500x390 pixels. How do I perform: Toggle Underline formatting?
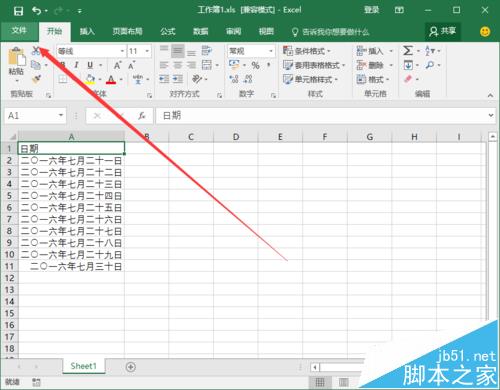90,65
